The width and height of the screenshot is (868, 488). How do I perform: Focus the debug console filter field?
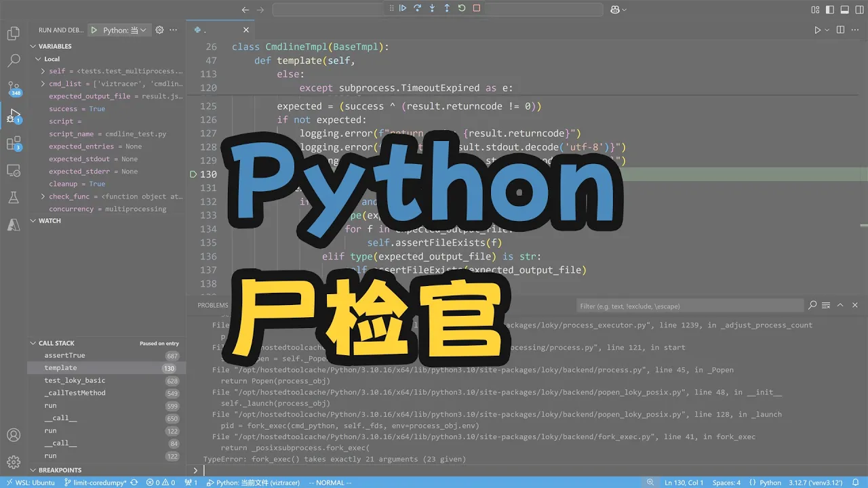coord(689,306)
